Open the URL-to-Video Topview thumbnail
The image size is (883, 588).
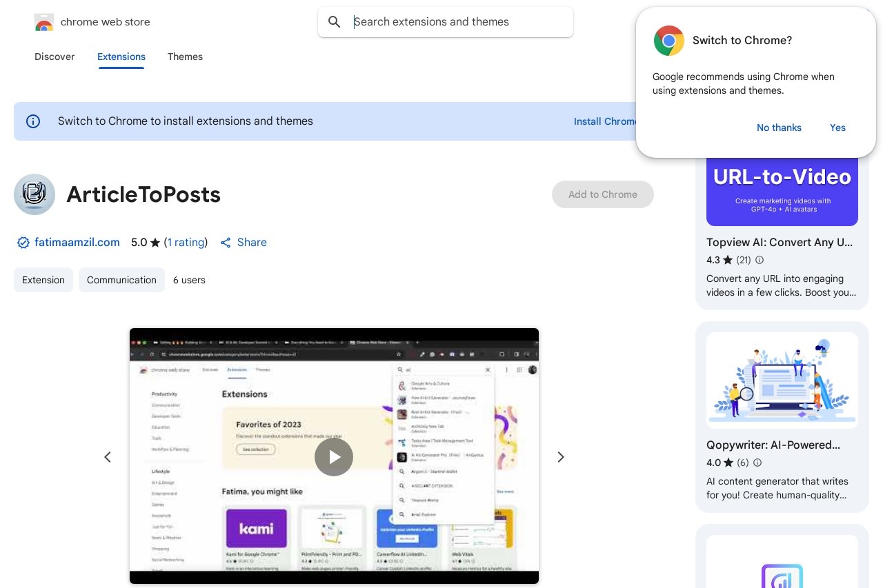pos(782,192)
